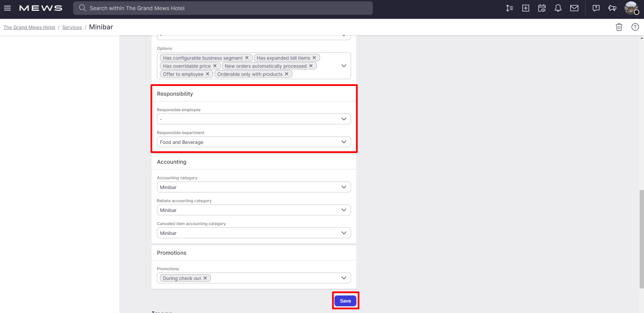Click inside the search bar

point(223,8)
